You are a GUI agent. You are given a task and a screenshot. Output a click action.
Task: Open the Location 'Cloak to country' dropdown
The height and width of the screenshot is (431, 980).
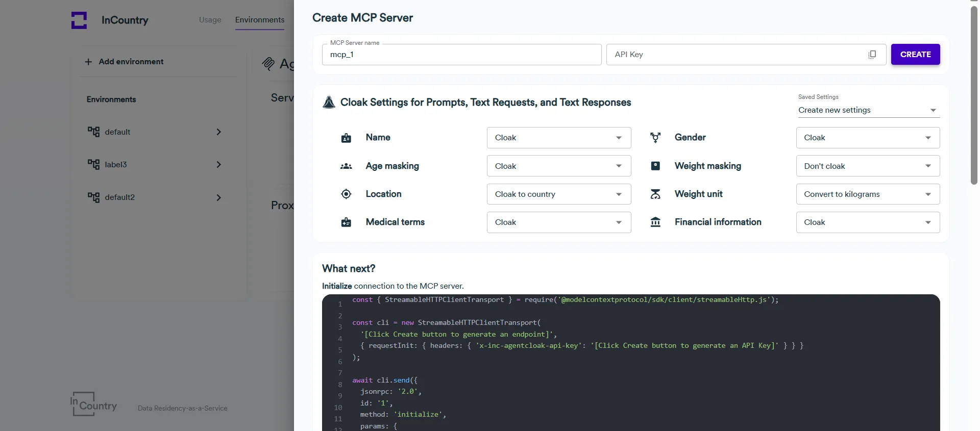558,194
